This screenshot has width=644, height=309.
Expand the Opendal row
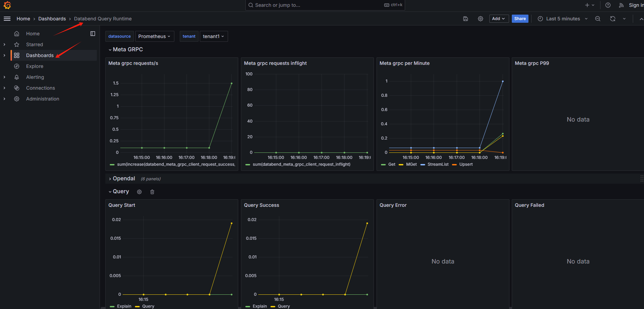(124, 178)
